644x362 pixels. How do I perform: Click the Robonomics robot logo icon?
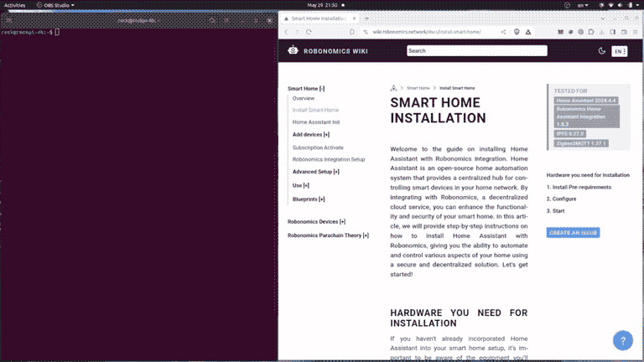[293, 50]
